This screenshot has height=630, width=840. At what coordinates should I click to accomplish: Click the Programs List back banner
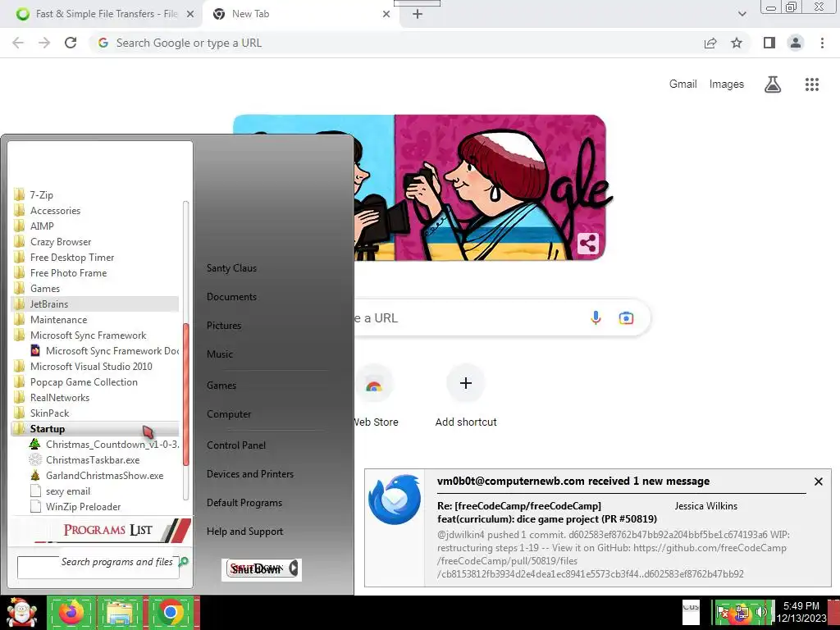coord(101,530)
